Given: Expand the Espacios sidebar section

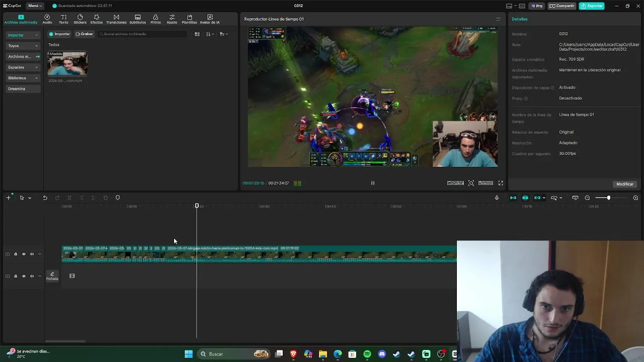Looking at the screenshot, I should pyautogui.click(x=23, y=67).
